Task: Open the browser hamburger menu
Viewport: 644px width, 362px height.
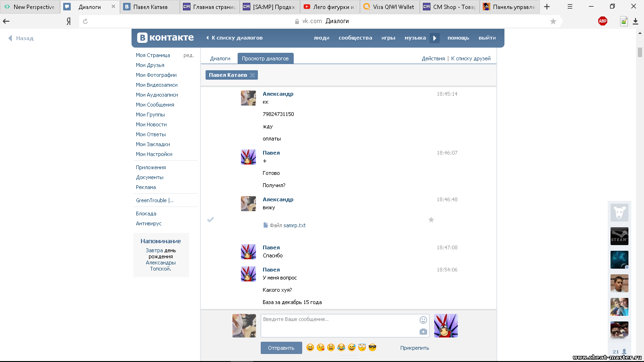Action: click(570, 7)
